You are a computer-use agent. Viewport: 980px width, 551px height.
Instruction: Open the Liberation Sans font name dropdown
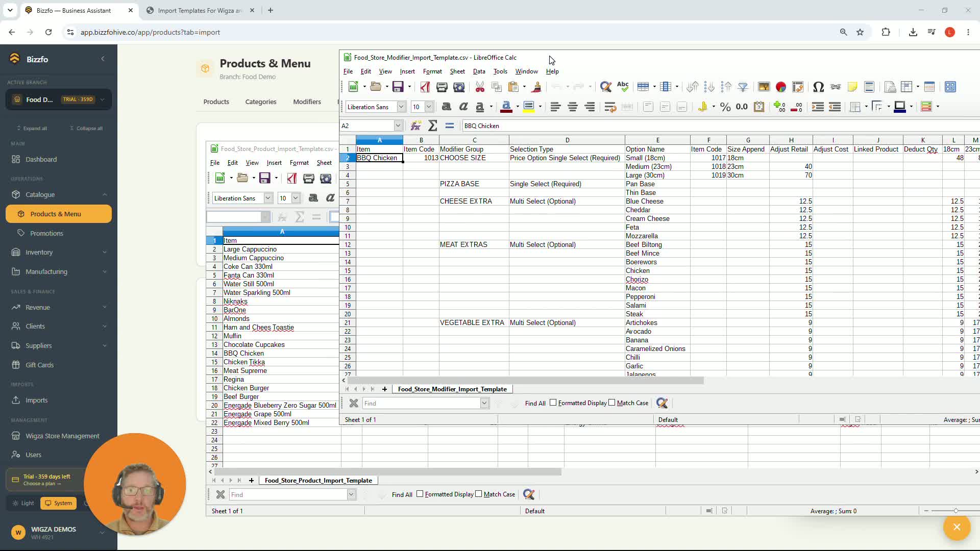pos(401,107)
